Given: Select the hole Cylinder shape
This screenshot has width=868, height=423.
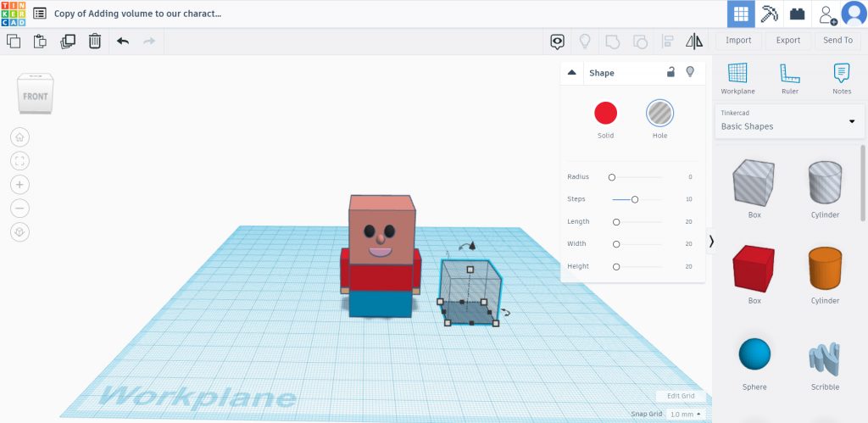Looking at the screenshot, I should pos(825,183).
